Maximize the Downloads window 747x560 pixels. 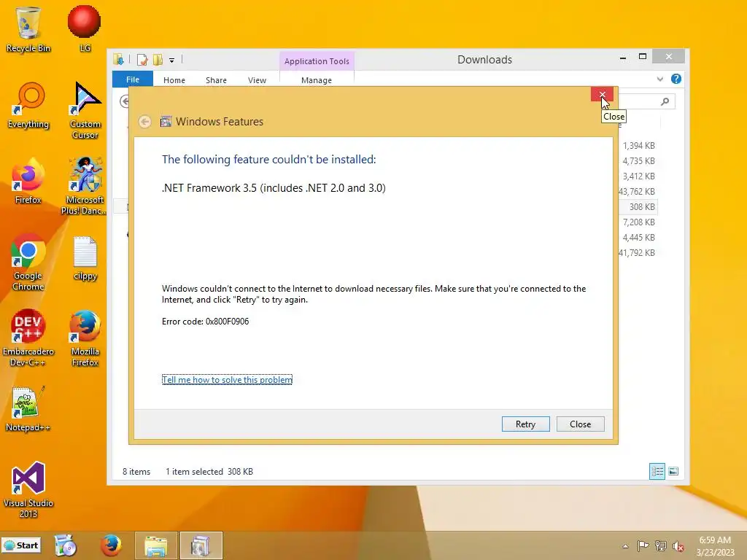tap(643, 57)
